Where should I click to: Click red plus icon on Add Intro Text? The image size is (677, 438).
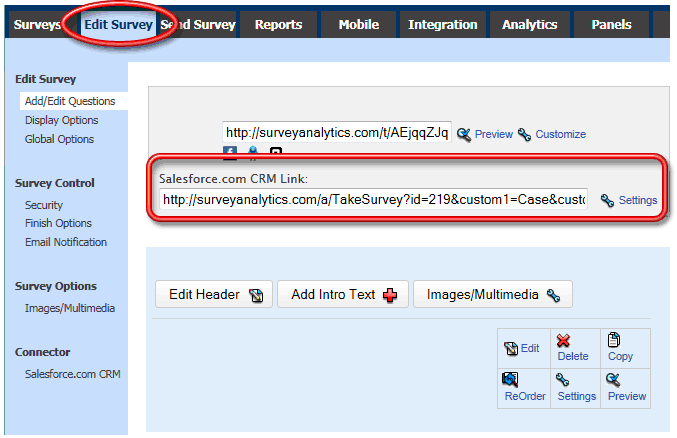coord(390,295)
